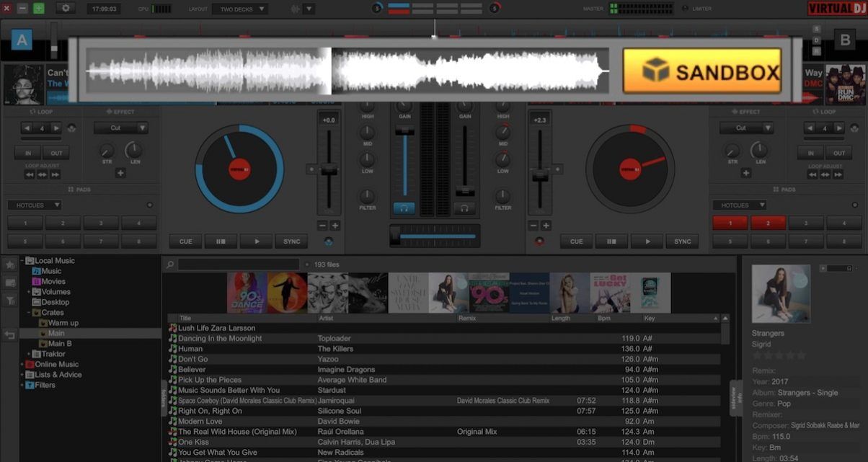Trigger hotcue pad 1 on right deck
868x462 pixels.
click(x=730, y=223)
